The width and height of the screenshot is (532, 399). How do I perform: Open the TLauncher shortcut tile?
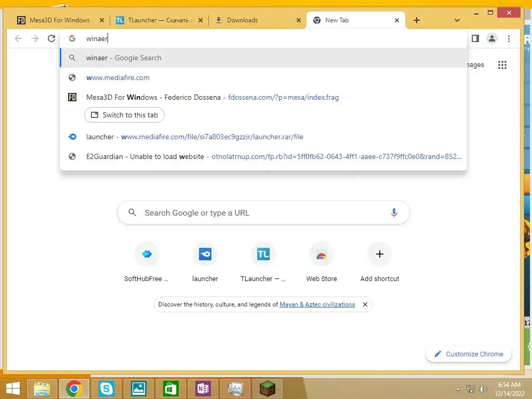tap(263, 262)
